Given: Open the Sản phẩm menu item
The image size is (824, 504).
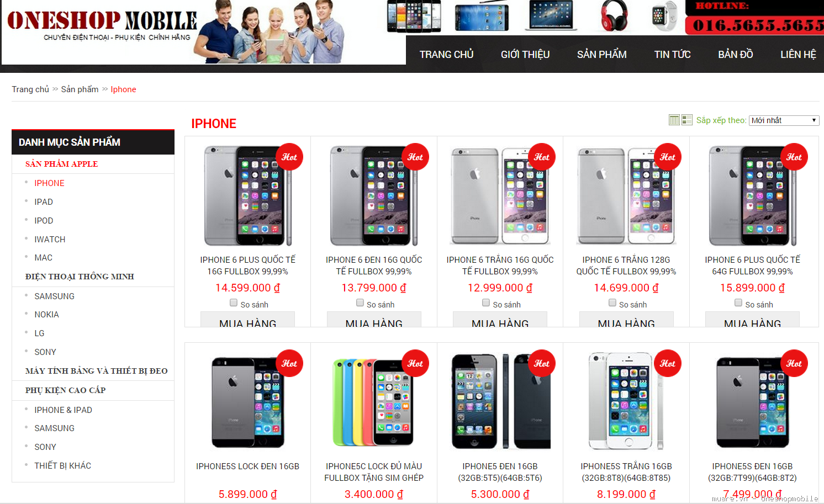Looking at the screenshot, I should (x=601, y=54).
